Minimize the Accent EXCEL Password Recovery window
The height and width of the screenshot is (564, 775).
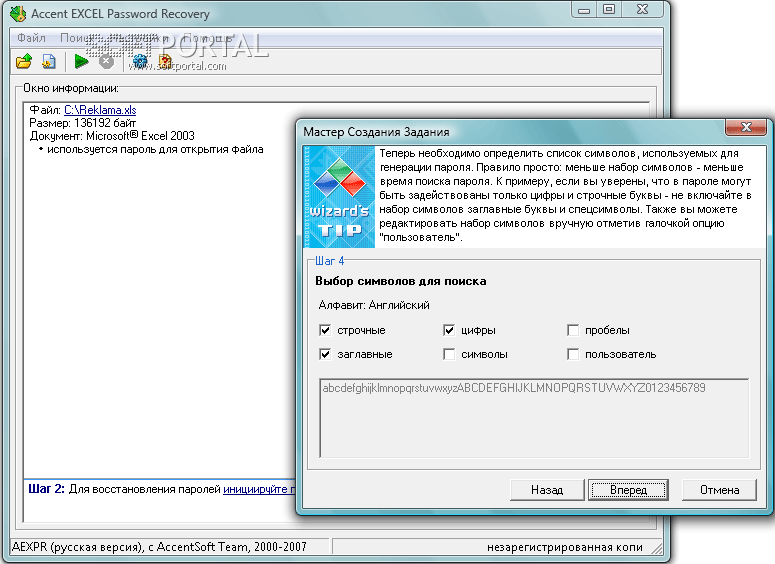click(x=584, y=10)
